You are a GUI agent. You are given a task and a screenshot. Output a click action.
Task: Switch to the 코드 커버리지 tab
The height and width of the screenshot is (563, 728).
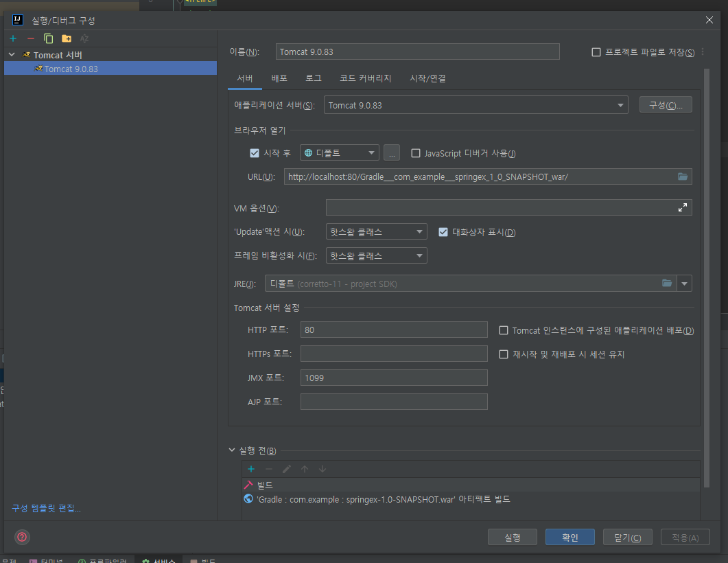pyautogui.click(x=366, y=78)
